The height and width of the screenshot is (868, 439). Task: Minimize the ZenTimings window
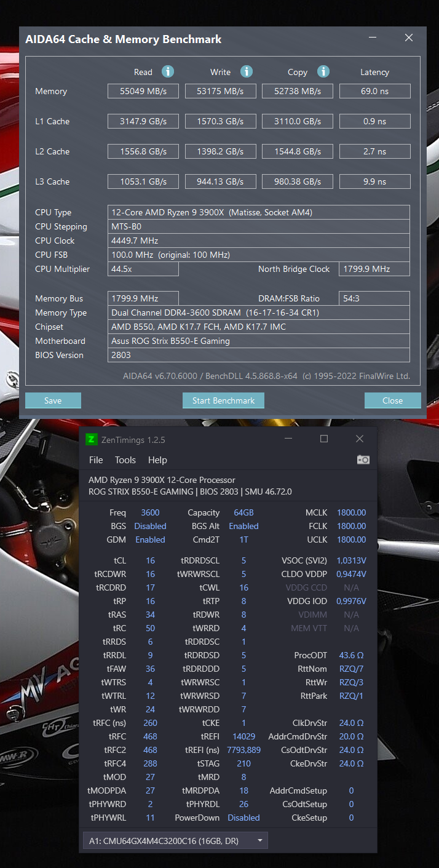click(288, 439)
